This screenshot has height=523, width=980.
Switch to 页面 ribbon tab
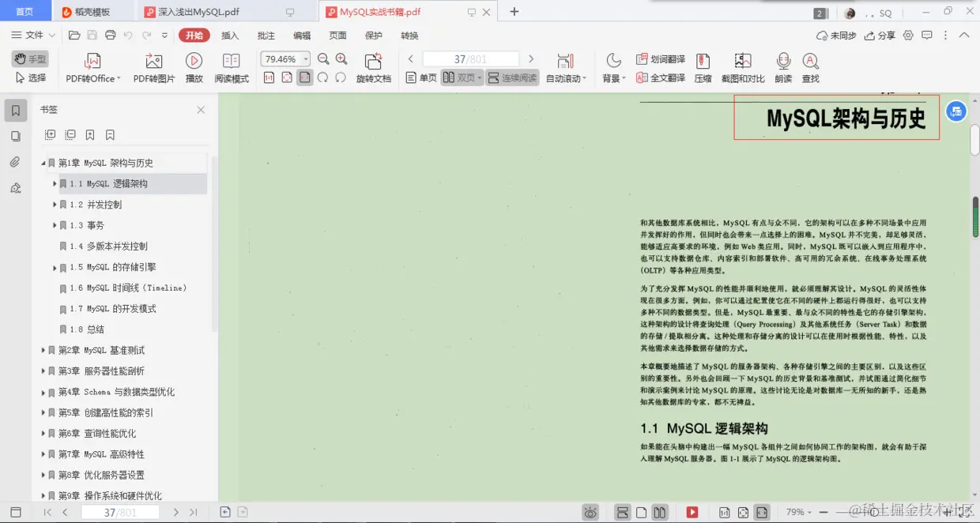(x=338, y=36)
